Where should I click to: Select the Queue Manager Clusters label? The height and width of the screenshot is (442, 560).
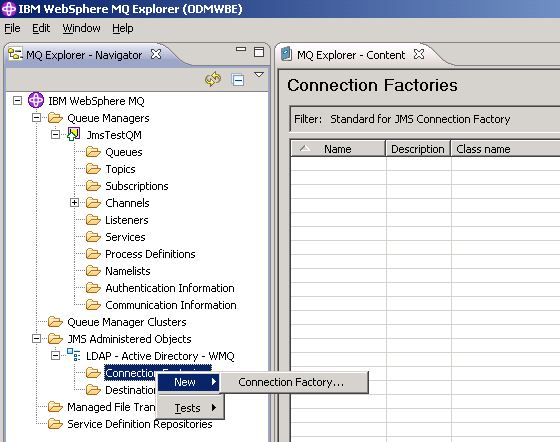(127, 322)
